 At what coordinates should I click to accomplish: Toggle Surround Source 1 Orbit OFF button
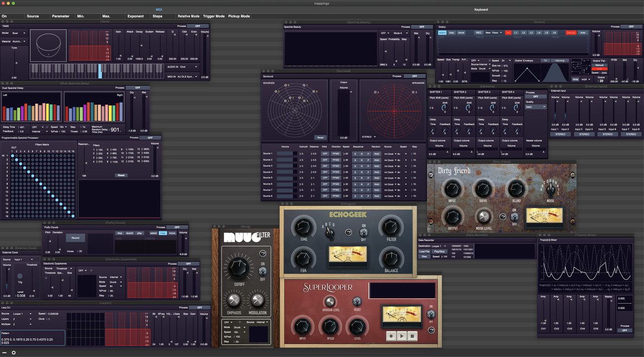click(x=325, y=153)
